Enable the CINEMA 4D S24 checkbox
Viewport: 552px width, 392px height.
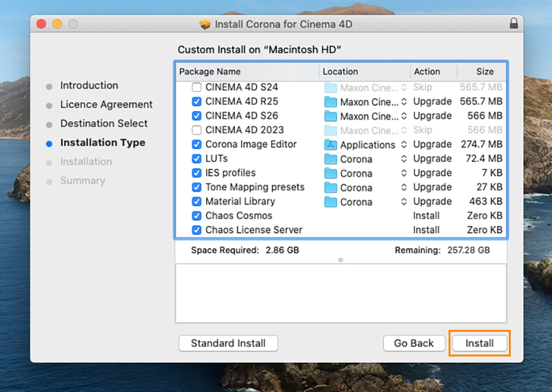click(197, 87)
